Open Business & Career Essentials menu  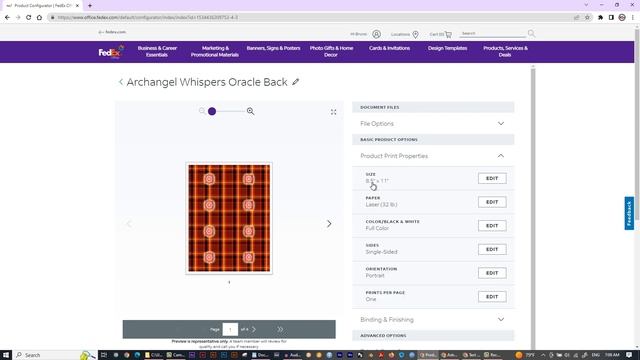click(x=157, y=51)
